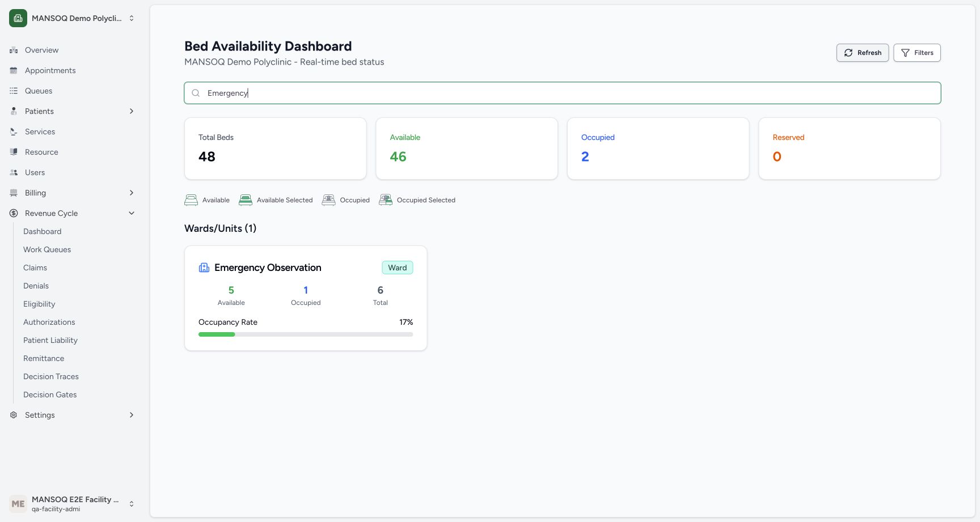The image size is (980, 522).
Task: Open Authorizations in the sidebar
Action: [x=49, y=322]
